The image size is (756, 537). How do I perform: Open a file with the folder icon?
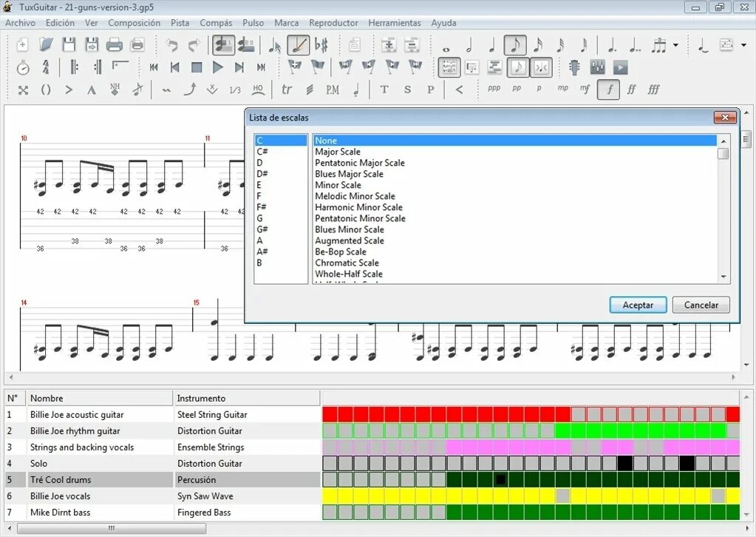click(46, 45)
